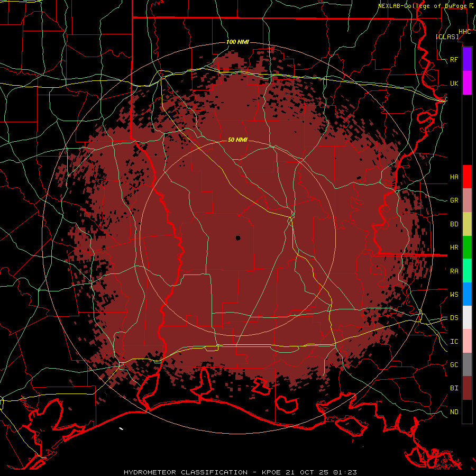Viewport: 476px width, 476px height.
Task: Pick the brown BI legend swatch
Action: pyautogui.click(x=467, y=388)
